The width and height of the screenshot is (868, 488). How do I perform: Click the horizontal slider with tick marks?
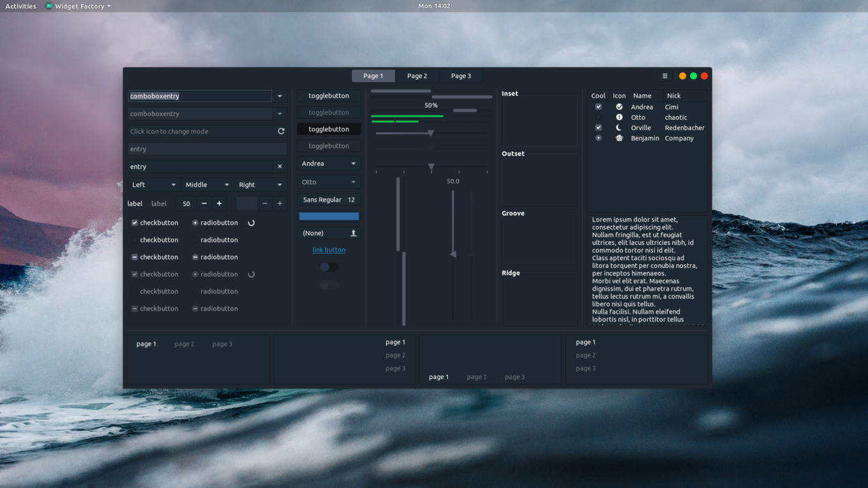point(431,167)
